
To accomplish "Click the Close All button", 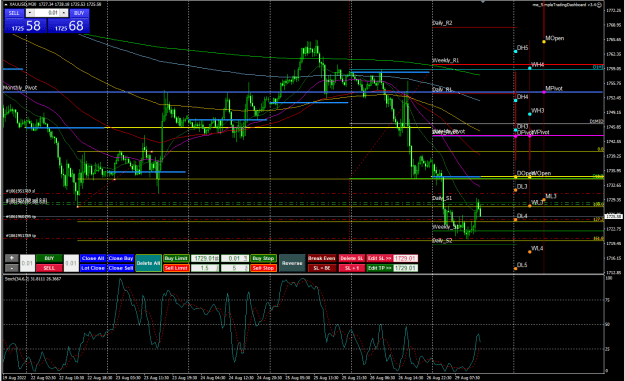I will [93, 258].
